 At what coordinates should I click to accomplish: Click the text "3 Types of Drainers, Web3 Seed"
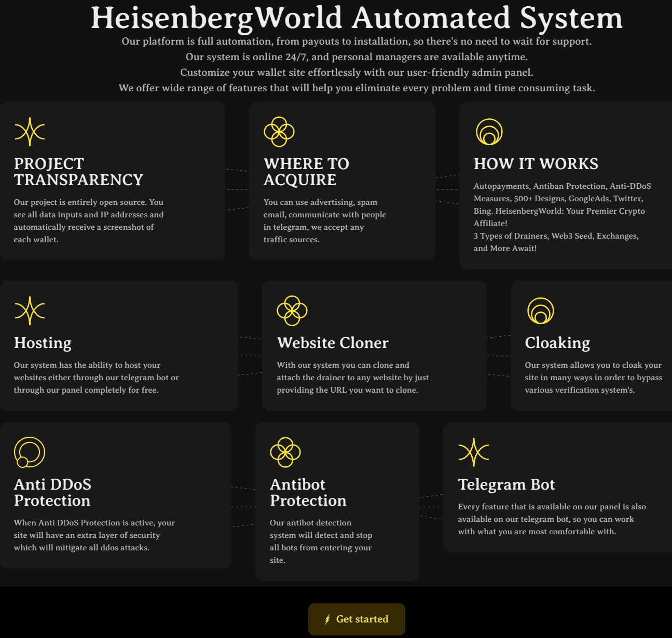[556, 242]
